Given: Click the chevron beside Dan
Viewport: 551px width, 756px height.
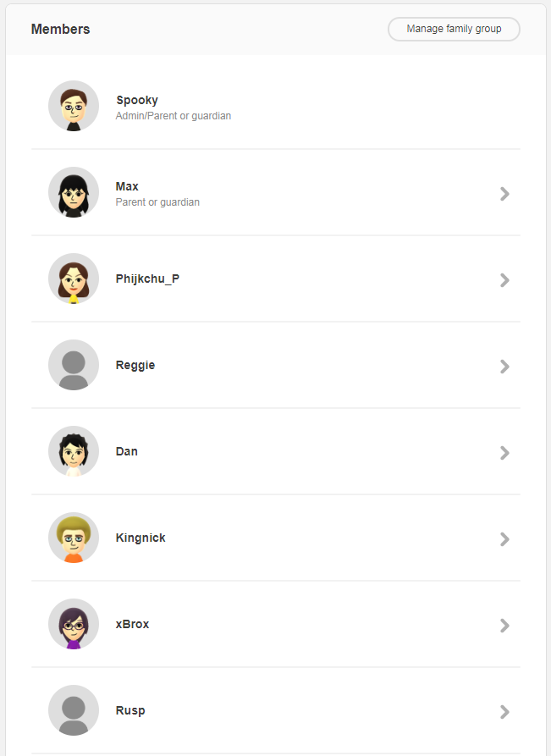Looking at the screenshot, I should [504, 453].
